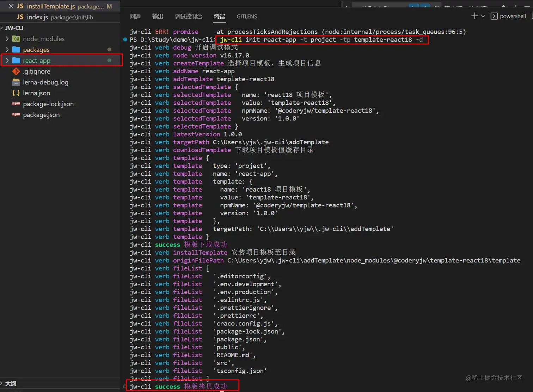This screenshot has width=533, height=392.
Task: Expand the node_modules folder
Action: tap(7, 39)
